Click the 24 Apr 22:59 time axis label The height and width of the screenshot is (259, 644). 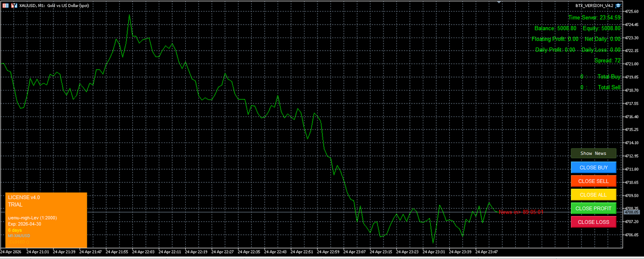(327, 252)
